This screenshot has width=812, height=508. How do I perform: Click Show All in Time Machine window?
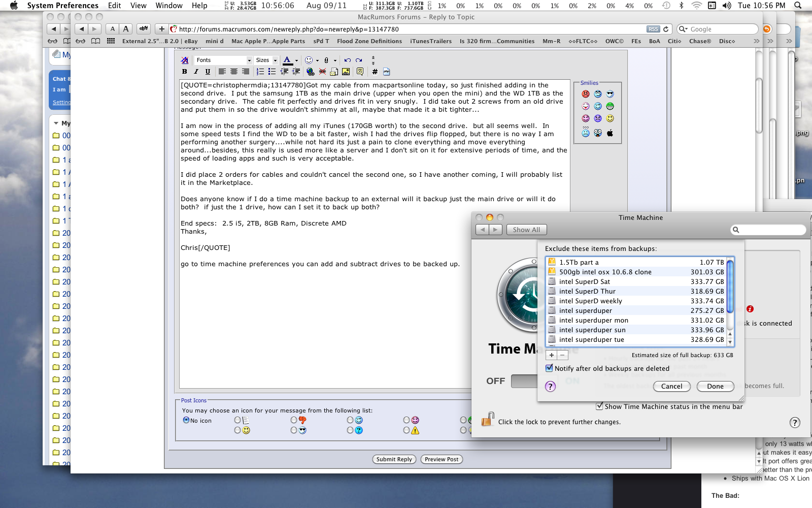(x=526, y=230)
